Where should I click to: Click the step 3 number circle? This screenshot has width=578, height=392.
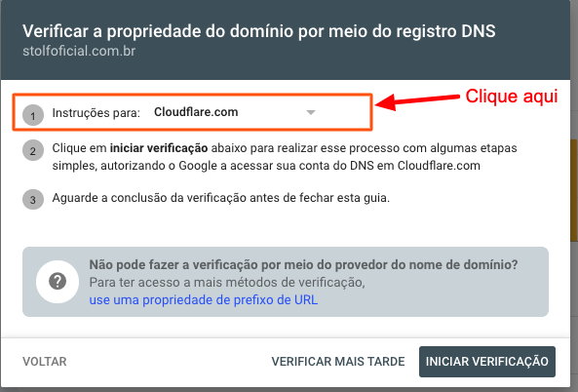coord(33,199)
